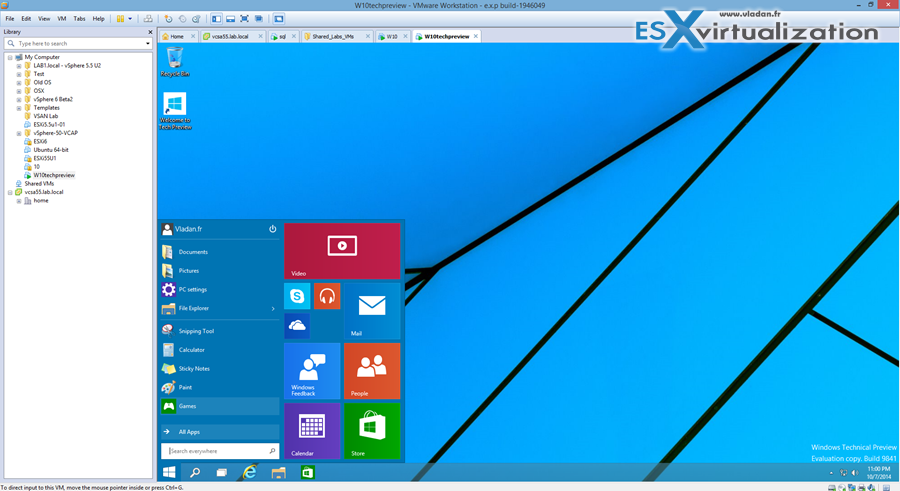Image resolution: width=900 pixels, height=491 pixels.
Task: Expand the Templates folder node
Action: (x=19, y=108)
